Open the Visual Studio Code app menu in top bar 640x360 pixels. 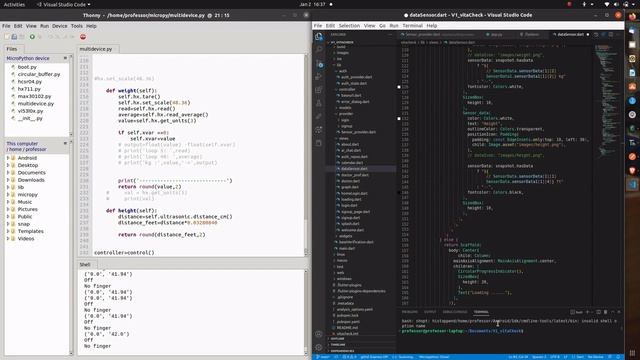tap(64, 4)
